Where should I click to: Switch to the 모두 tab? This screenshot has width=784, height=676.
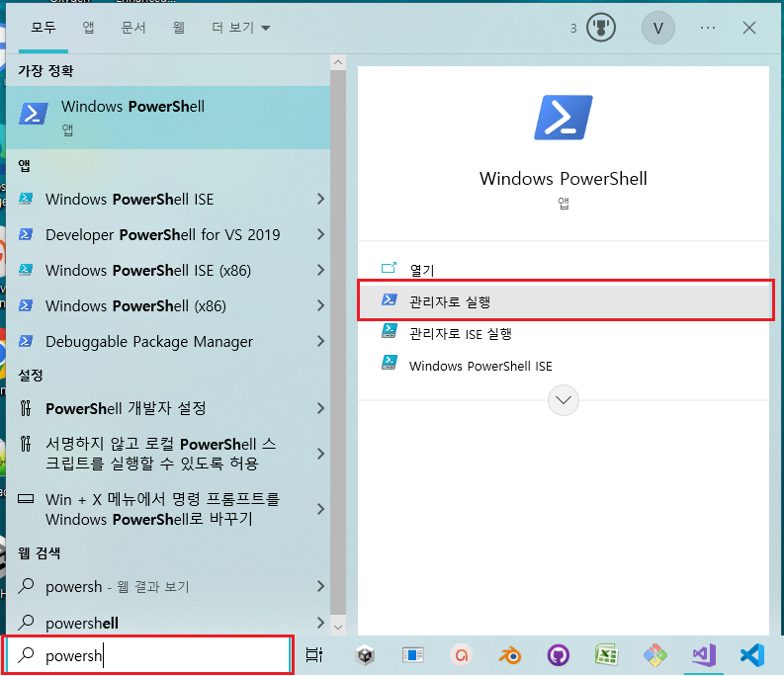pyautogui.click(x=44, y=28)
